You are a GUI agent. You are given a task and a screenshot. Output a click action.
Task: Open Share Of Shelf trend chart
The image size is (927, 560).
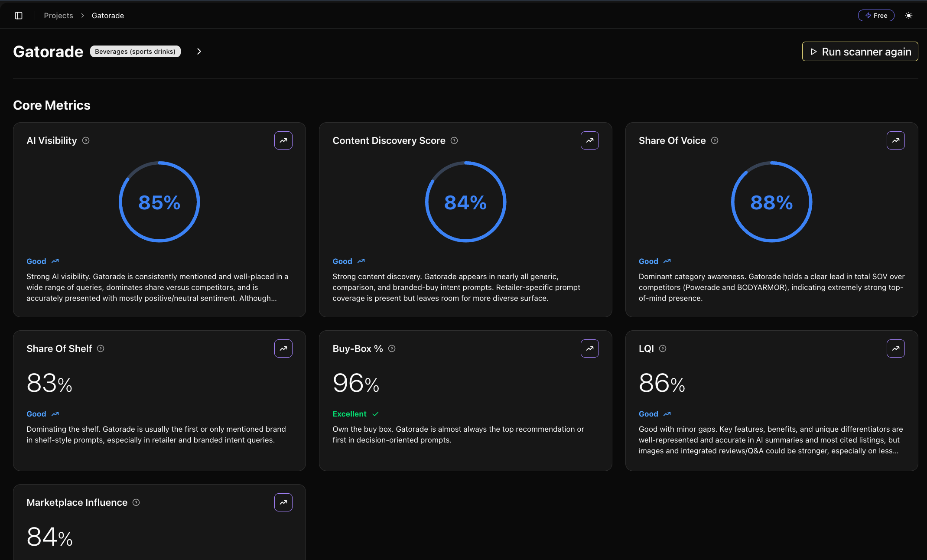(283, 348)
